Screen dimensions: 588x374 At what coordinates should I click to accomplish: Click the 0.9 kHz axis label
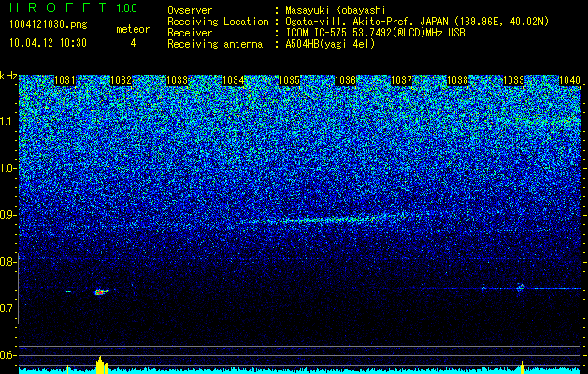click(7, 215)
